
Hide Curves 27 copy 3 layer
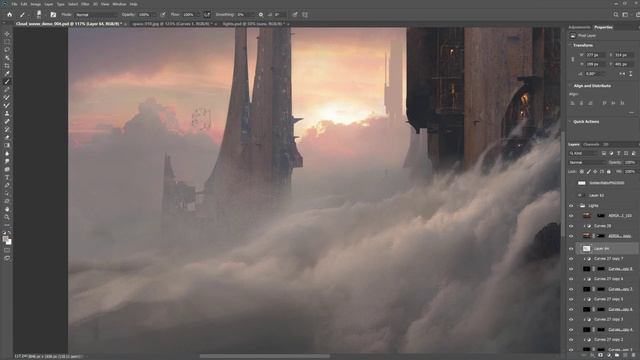click(x=571, y=320)
